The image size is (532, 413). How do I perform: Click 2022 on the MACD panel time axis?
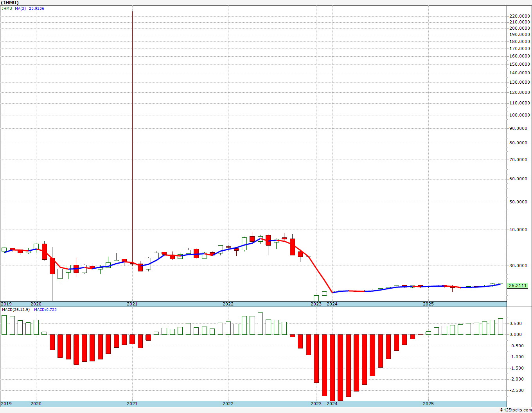228,404
